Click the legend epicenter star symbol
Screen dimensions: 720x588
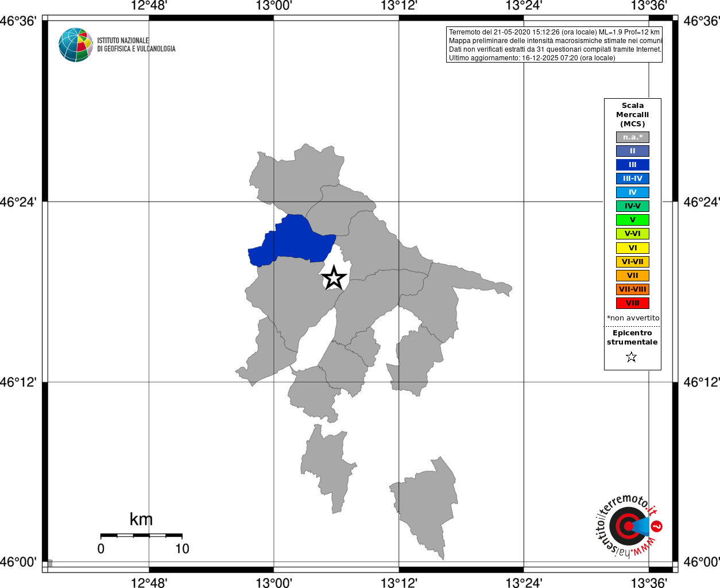pyautogui.click(x=632, y=357)
